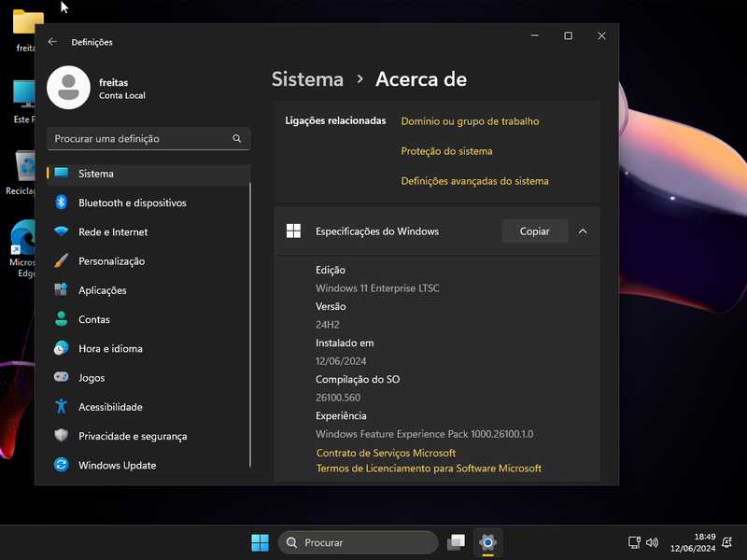
Task: Open Definições avançadas do sistema link
Action: [x=474, y=181]
